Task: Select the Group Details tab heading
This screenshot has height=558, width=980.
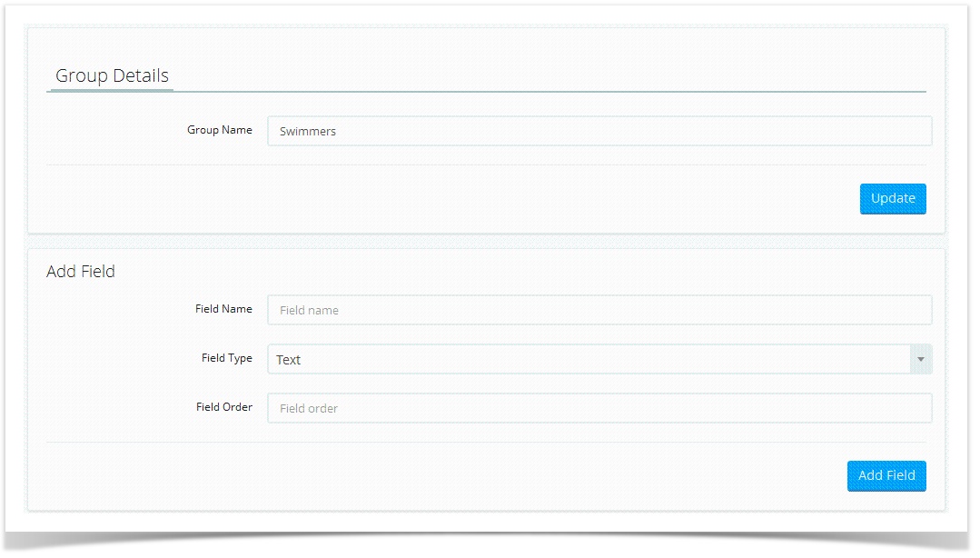Action: [112, 75]
